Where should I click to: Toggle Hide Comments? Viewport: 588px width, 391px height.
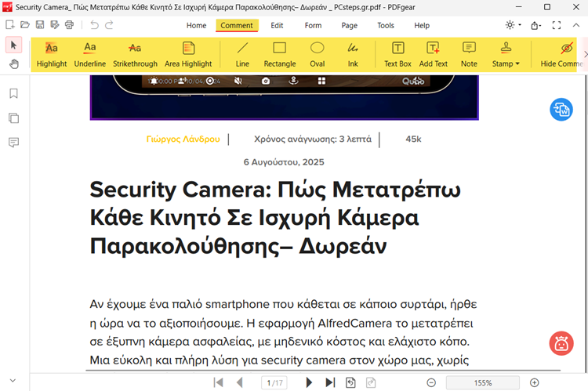pos(561,54)
